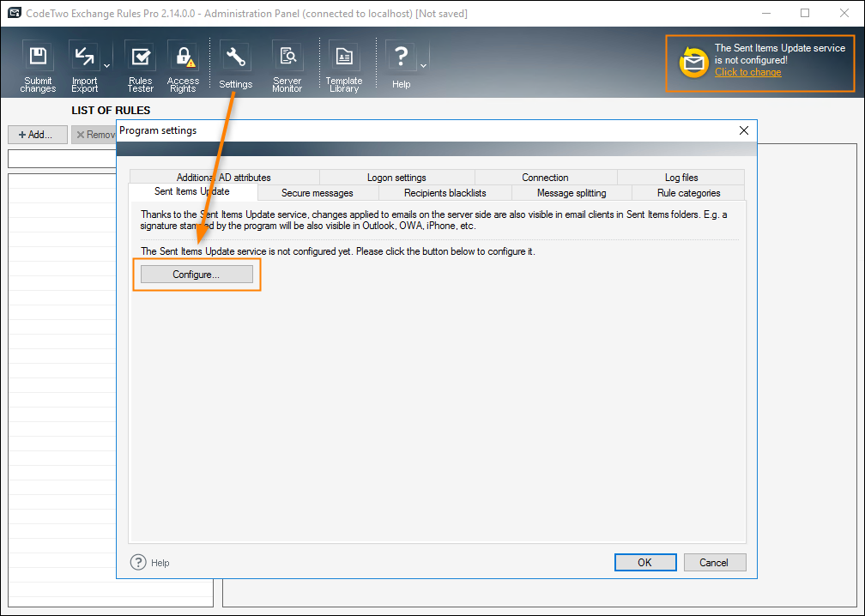This screenshot has width=865, height=616.
Task: Click Cancel in Program settings
Action: [x=715, y=562]
